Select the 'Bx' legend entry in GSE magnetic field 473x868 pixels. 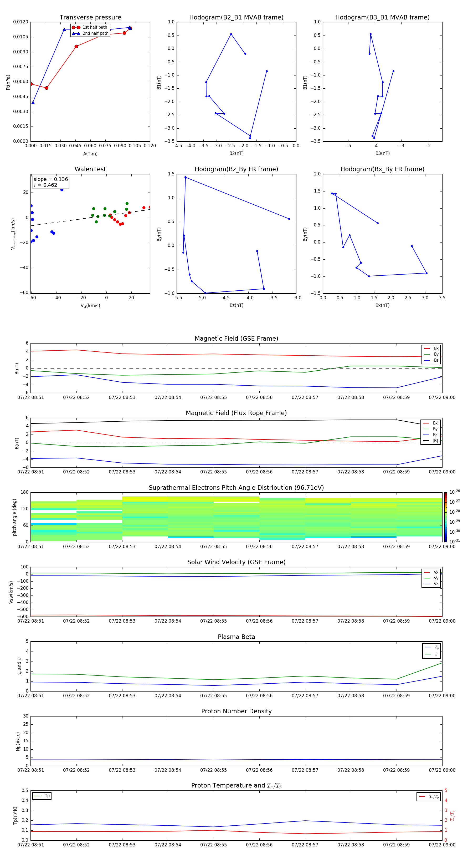pos(431,349)
